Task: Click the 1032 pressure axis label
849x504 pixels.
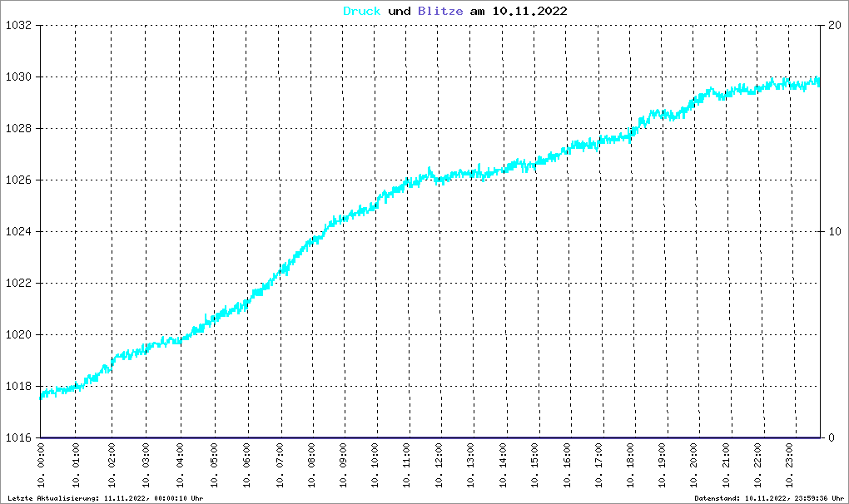Action: [x=17, y=26]
